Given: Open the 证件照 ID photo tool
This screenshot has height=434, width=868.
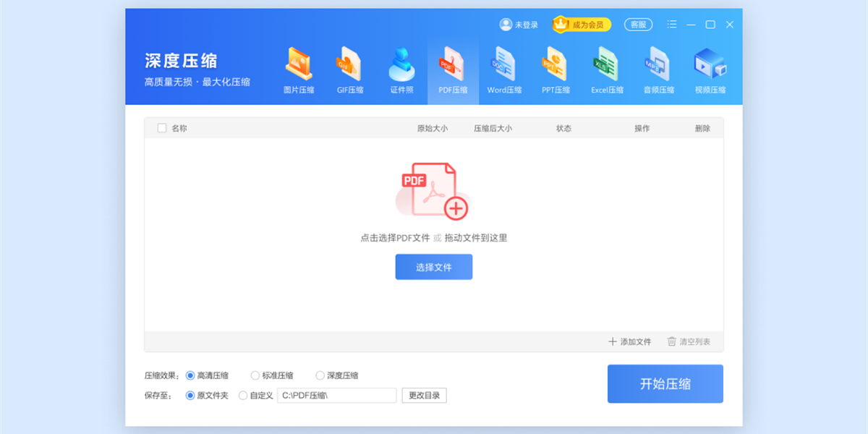Looking at the screenshot, I should tap(402, 71).
